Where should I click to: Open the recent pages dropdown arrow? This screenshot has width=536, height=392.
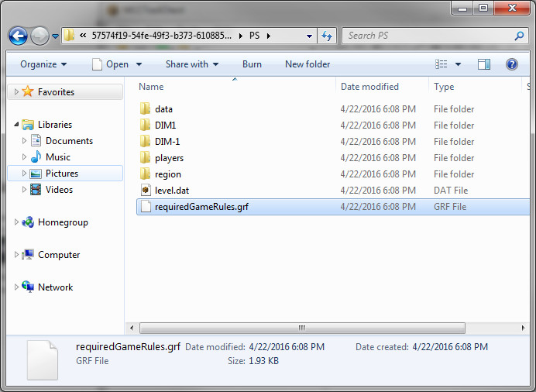click(55, 36)
